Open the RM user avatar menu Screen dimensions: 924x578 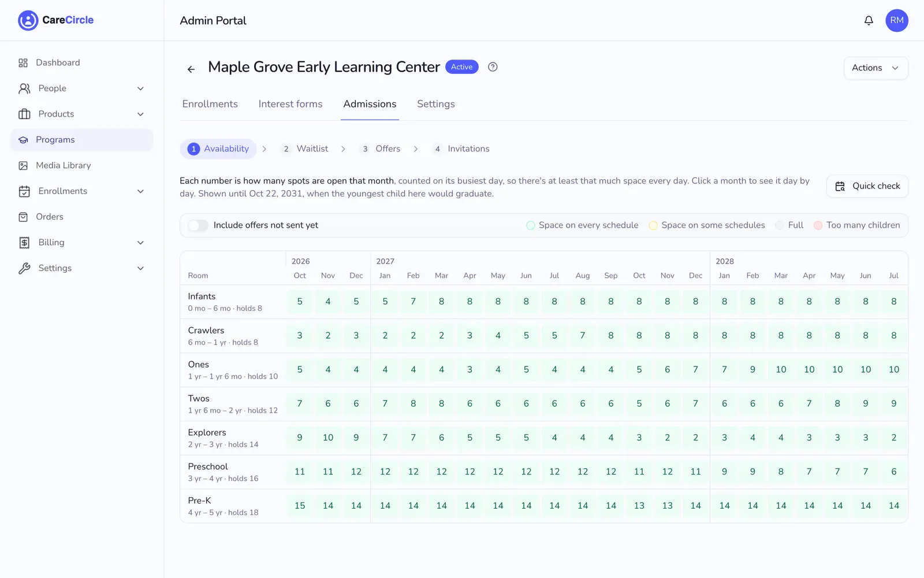(x=897, y=20)
